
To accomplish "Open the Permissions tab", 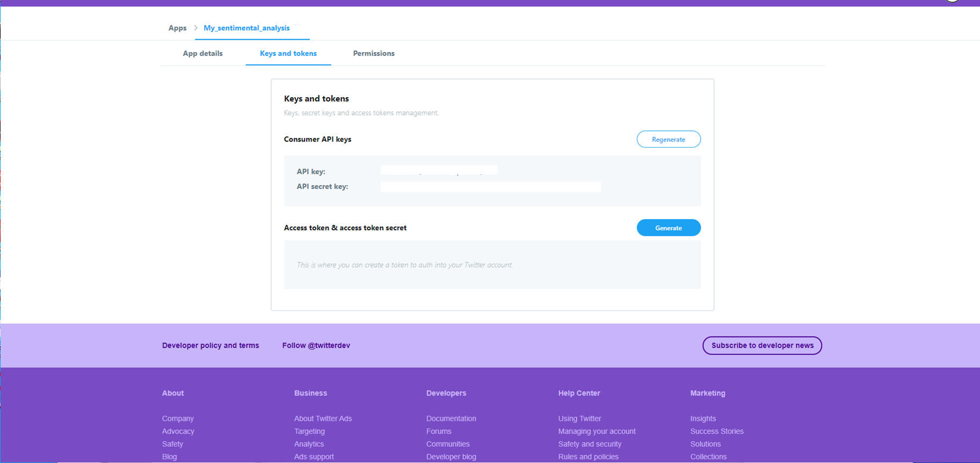I will click(374, 53).
